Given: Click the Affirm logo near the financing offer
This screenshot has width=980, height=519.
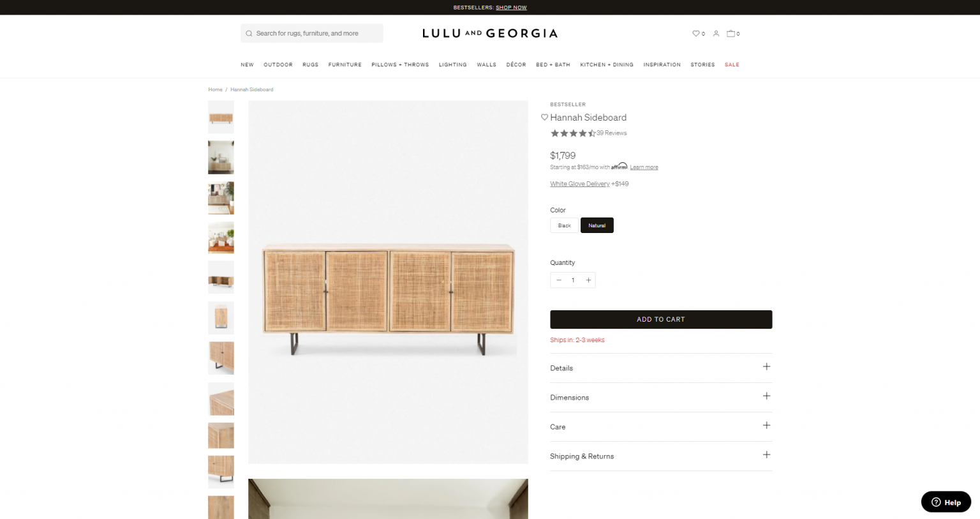Looking at the screenshot, I should point(618,166).
